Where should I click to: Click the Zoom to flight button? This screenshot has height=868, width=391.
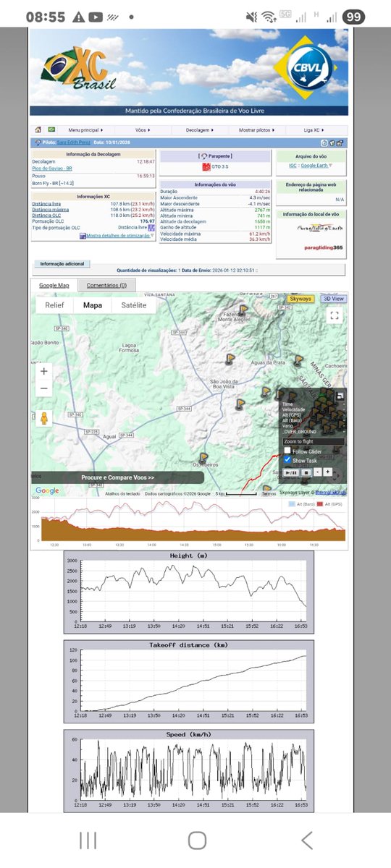click(313, 441)
